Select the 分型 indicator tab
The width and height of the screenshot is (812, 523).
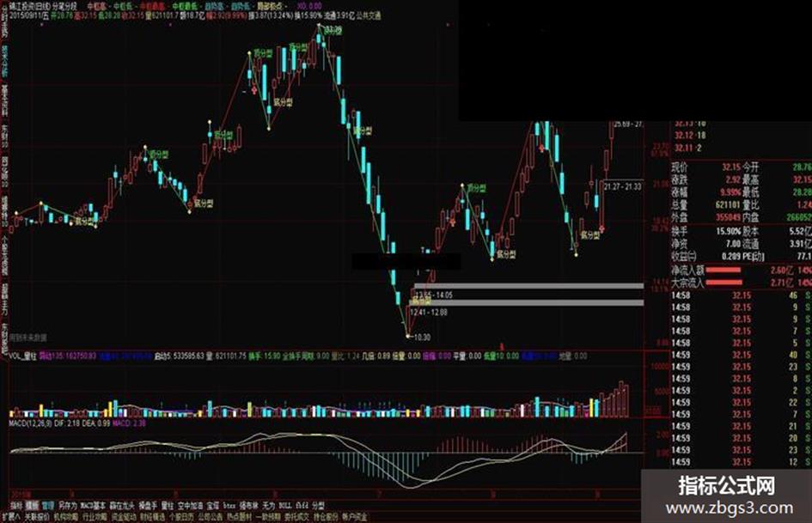tap(318, 506)
